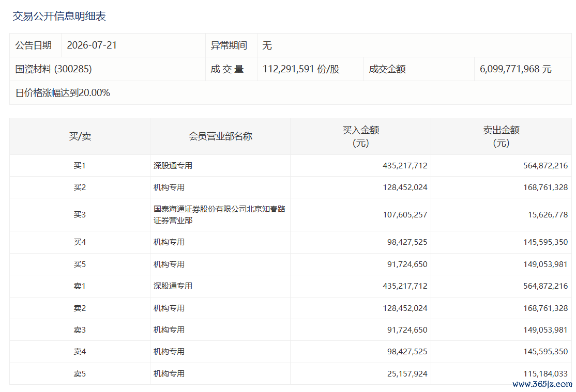Screen dimensions: 576x392
Task: Click 435,217,712 in the 卖1 row
Action: [405, 286]
